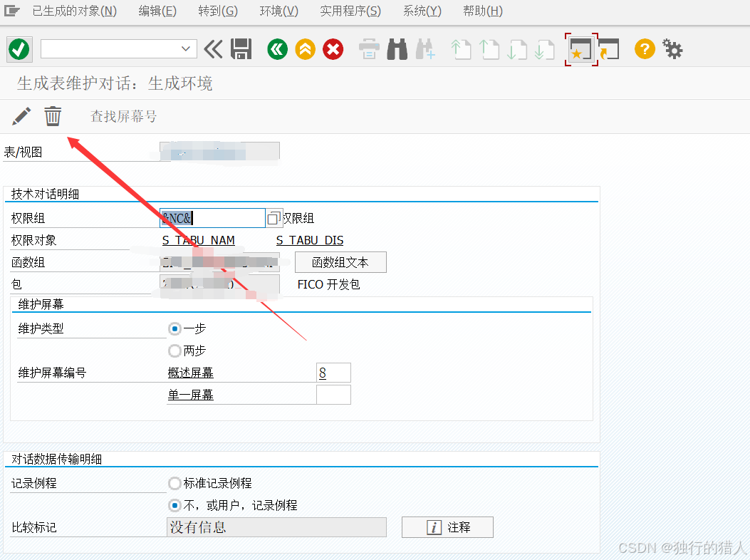Click the yellow Exit icon
This screenshot has height=560, width=750.
tap(305, 49)
